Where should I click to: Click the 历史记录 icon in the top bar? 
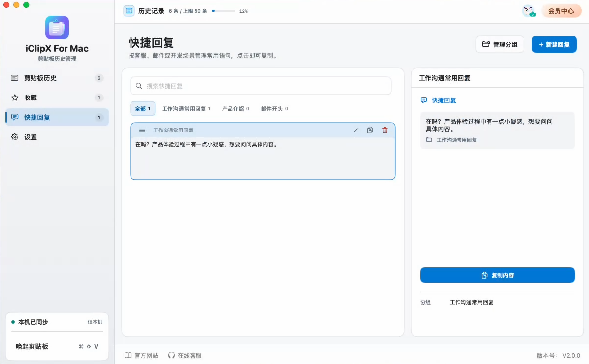(129, 11)
